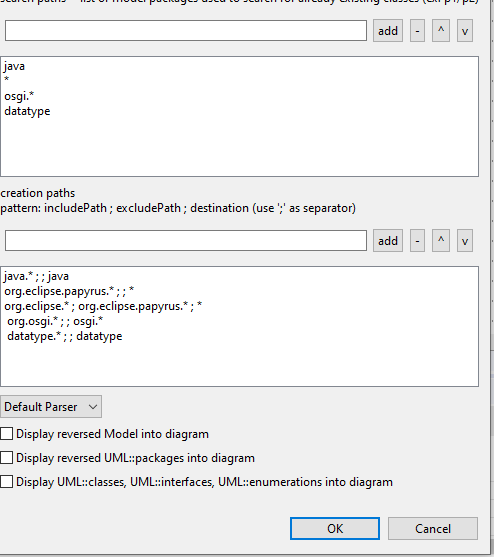This screenshot has width=494, height=557.
Task: Select the datatype search path entry
Action: (27, 111)
